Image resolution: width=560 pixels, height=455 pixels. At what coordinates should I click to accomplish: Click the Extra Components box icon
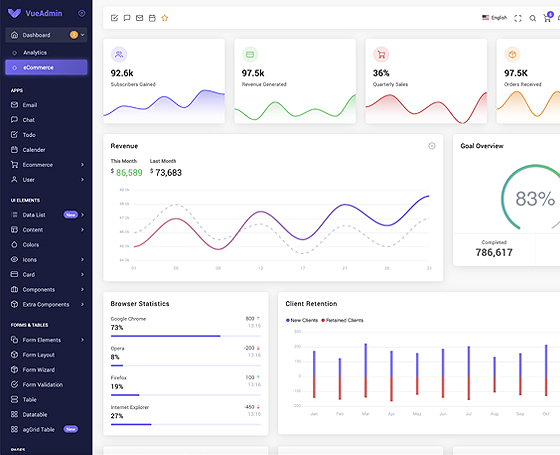tap(14, 304)
